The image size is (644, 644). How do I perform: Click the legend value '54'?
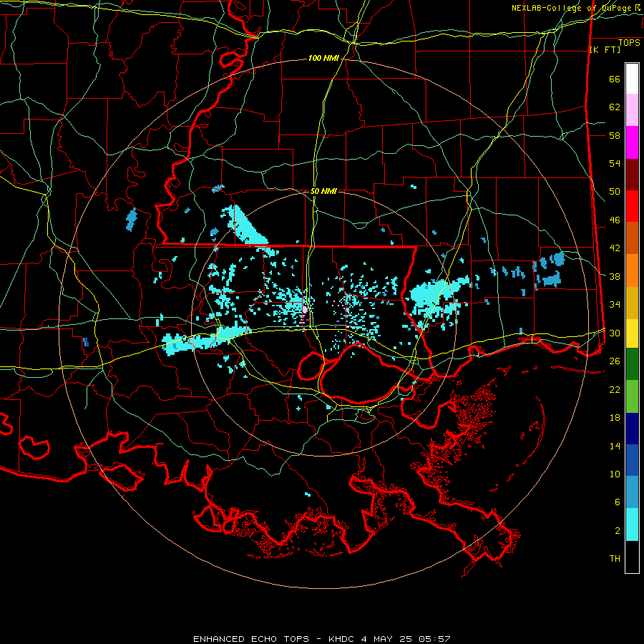pyautogui.click(x=615, y=163)
